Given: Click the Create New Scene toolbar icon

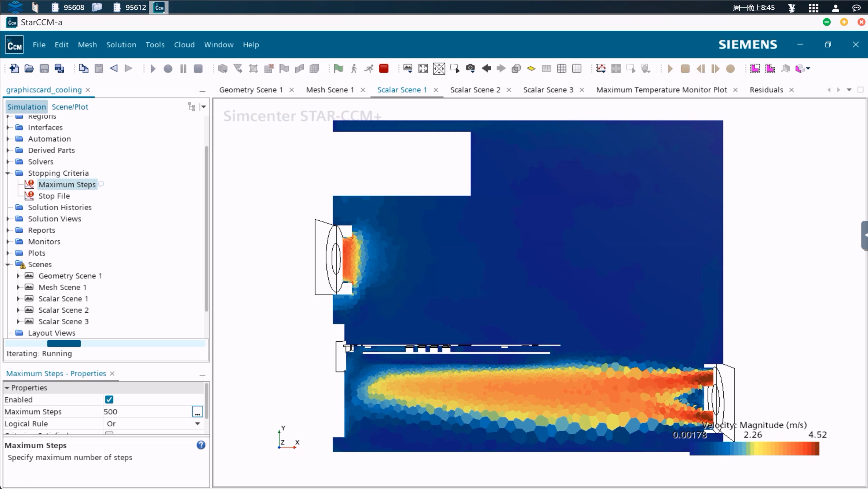Looking at the screenshot, I should click(x=408, y=68).
